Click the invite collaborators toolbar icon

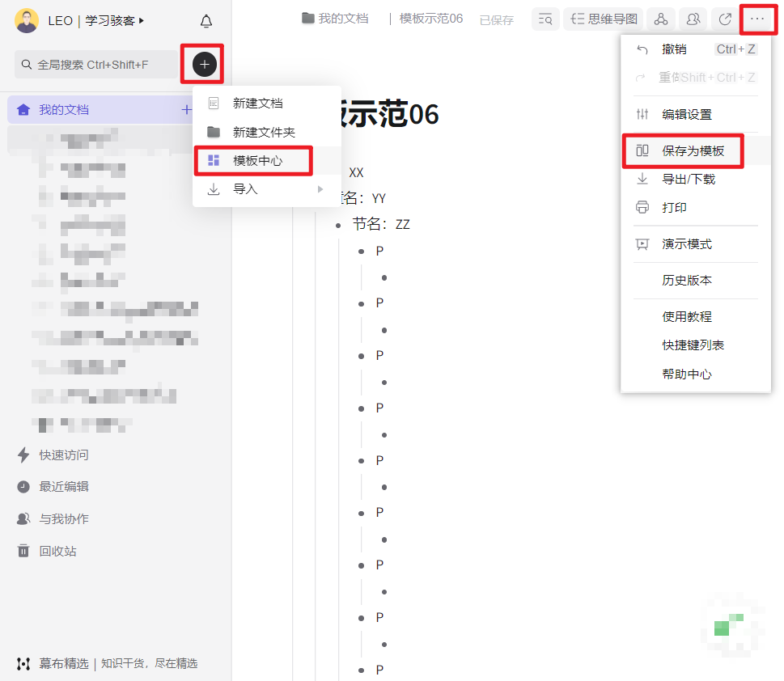[693, 19]
